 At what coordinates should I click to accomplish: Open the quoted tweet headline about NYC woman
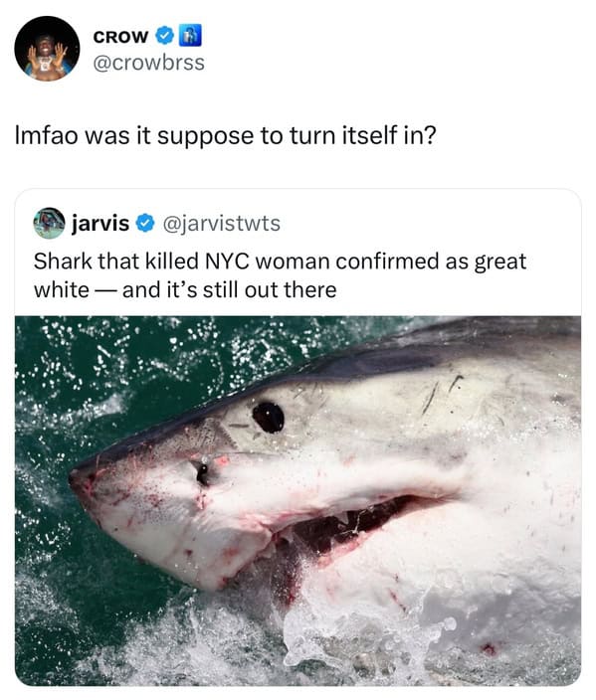click(281, 275)
